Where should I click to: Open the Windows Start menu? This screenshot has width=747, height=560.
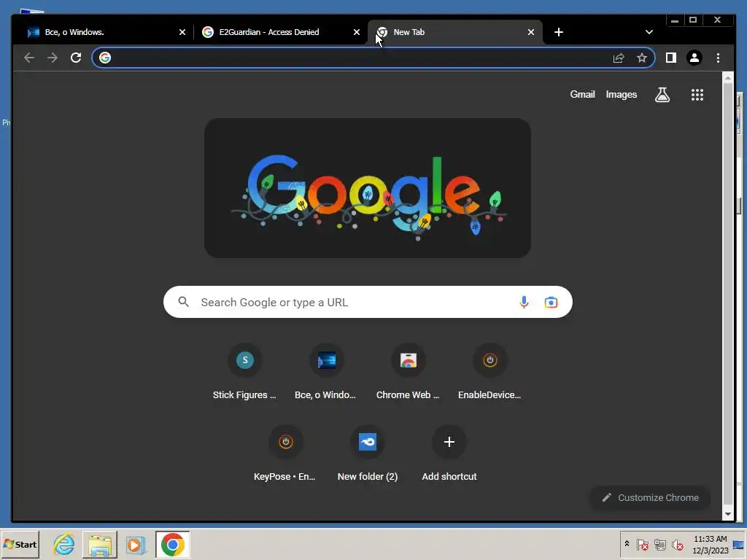tap(20, 544)
